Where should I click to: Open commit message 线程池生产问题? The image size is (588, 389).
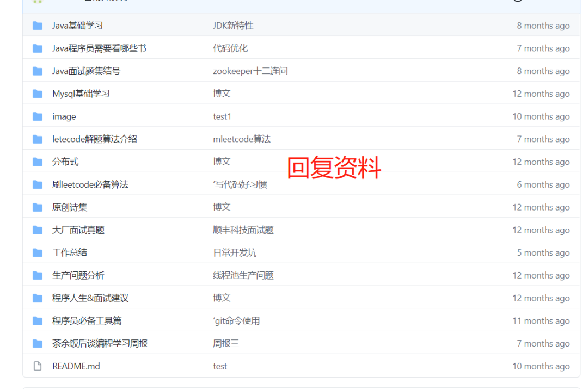[243, 275]
